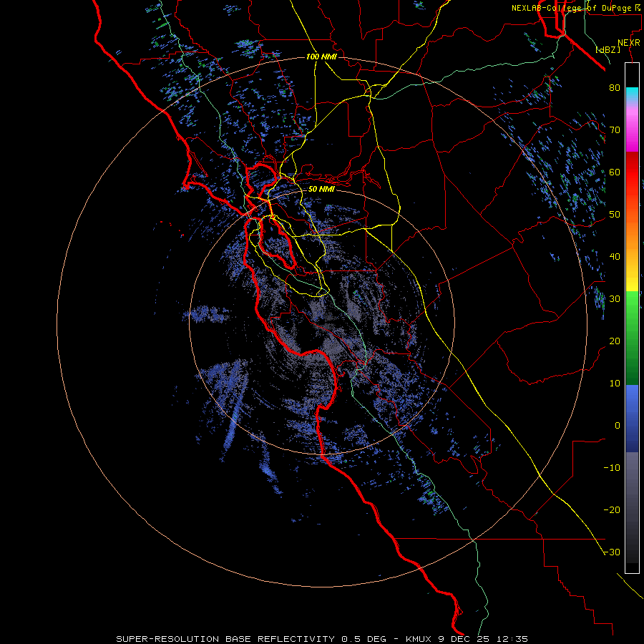Click the "NEXR" label above the scale

pos(629,43)
